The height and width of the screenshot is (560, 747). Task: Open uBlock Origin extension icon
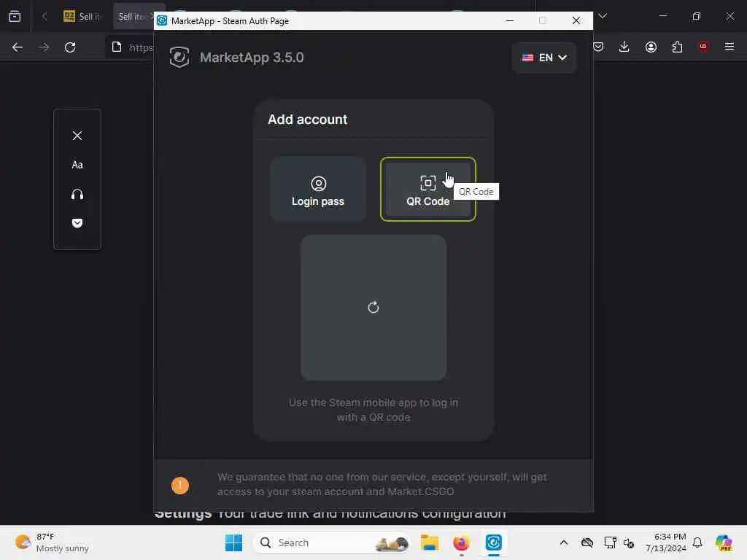pyautogui.click(x=703, y=47)
